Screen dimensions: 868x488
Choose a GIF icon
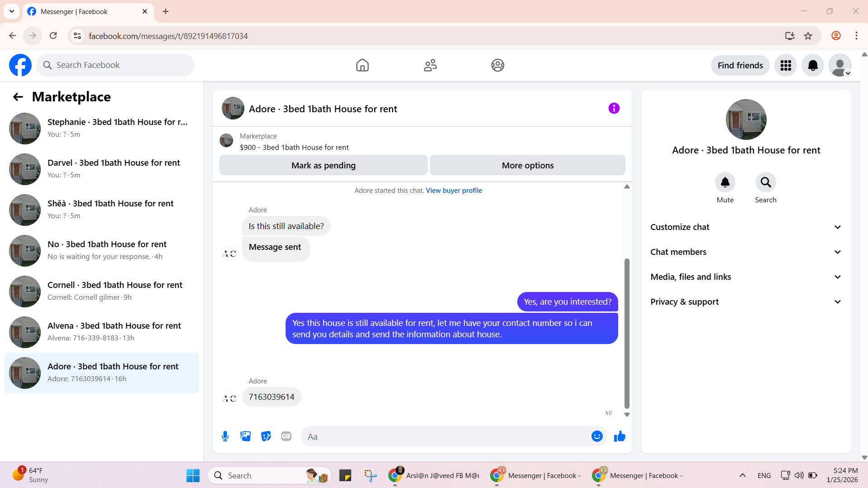click(286, 436)
